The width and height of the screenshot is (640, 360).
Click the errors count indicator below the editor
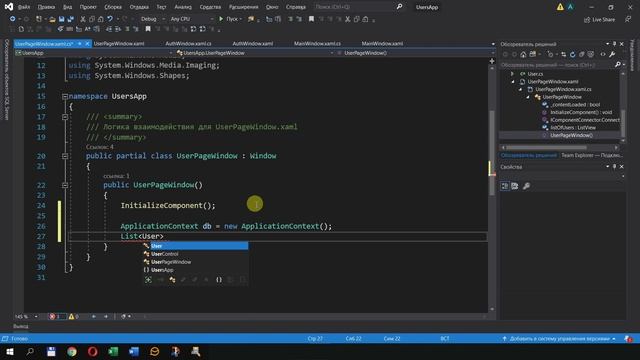(57, 316)
